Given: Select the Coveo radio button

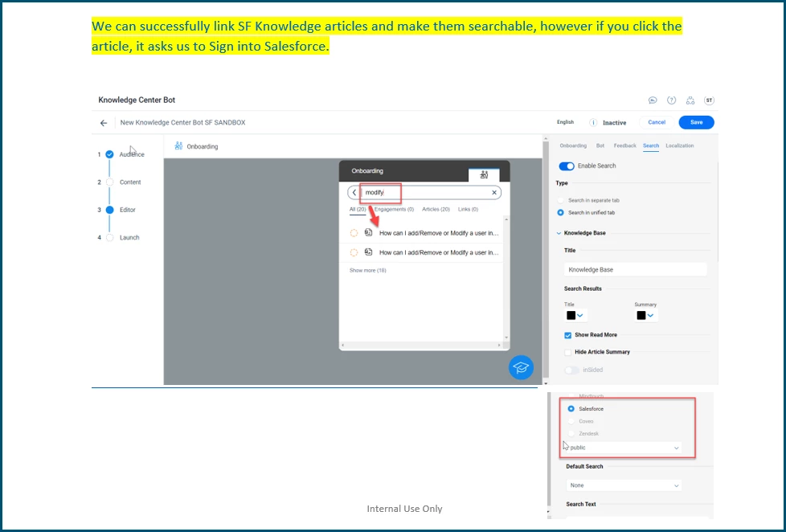Looking at the screenshot, I should click(x=571, y=421).
